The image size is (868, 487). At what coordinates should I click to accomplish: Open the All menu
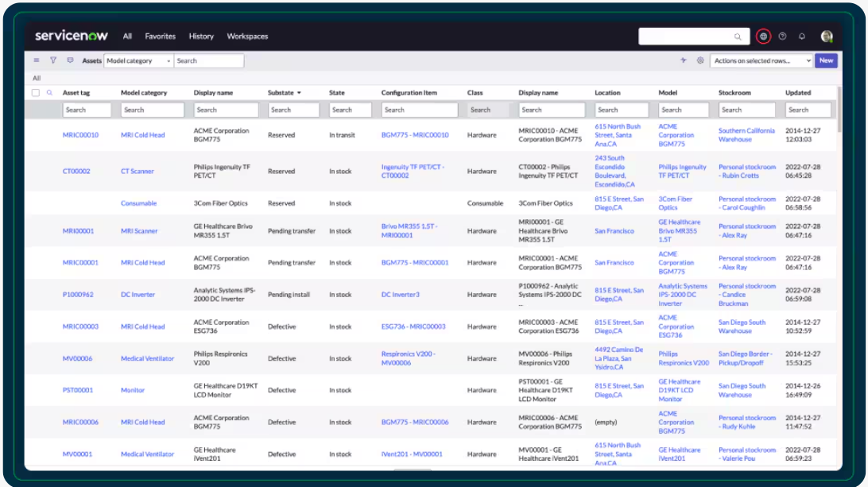127,37
